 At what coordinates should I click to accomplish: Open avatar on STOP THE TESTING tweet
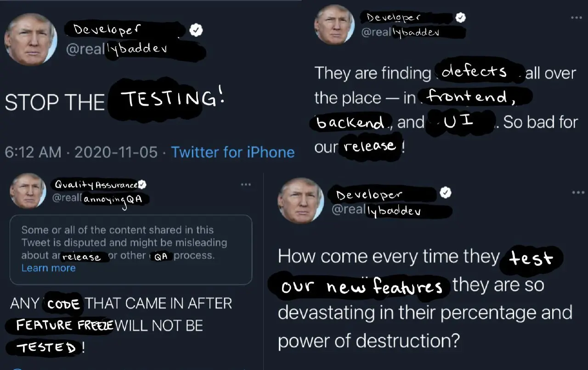point(31,39)
